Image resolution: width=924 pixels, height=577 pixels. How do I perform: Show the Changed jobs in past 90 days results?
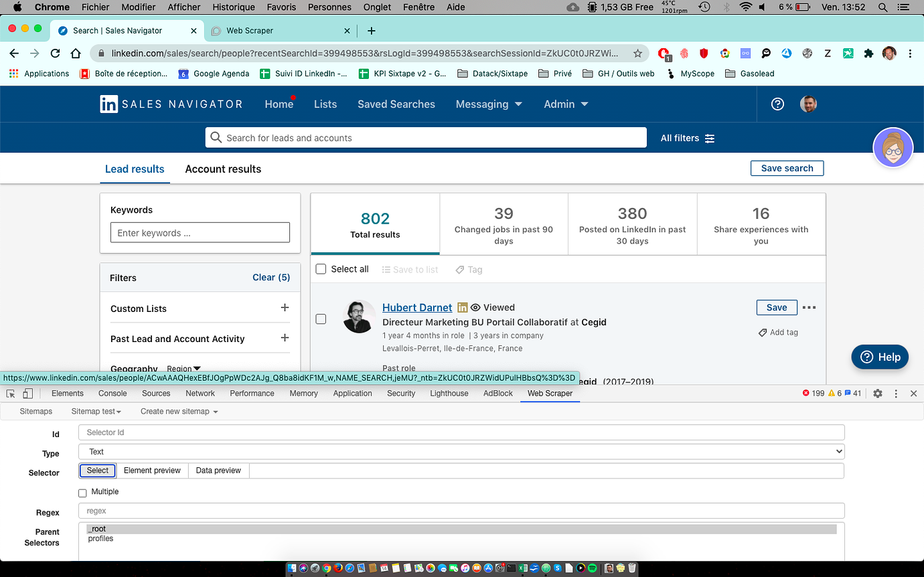[504, 224]
